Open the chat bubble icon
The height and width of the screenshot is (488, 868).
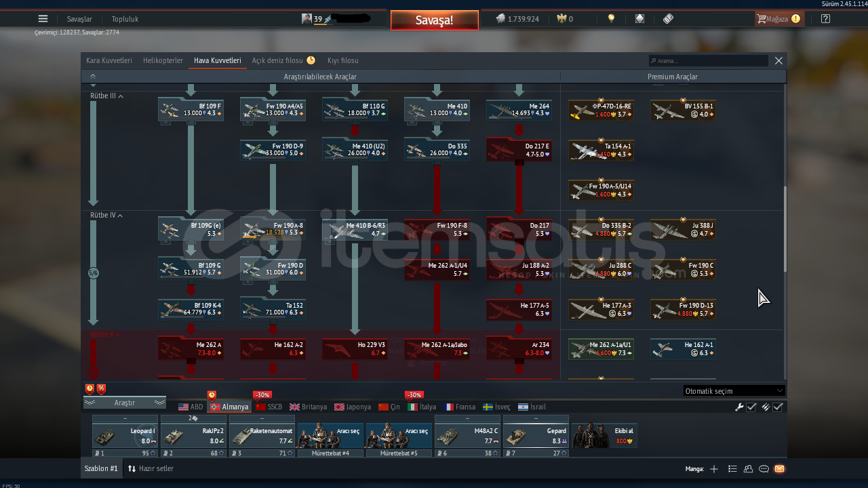764,468
